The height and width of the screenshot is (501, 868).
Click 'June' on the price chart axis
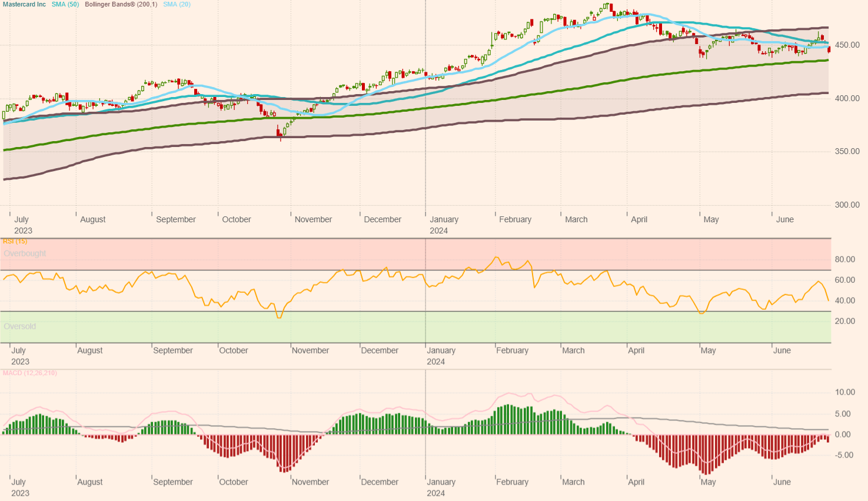click(x=785, y=219)
